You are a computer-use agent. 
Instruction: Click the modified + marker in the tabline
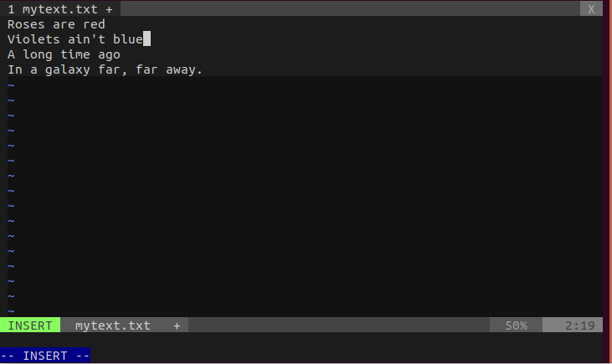point(110,9)
